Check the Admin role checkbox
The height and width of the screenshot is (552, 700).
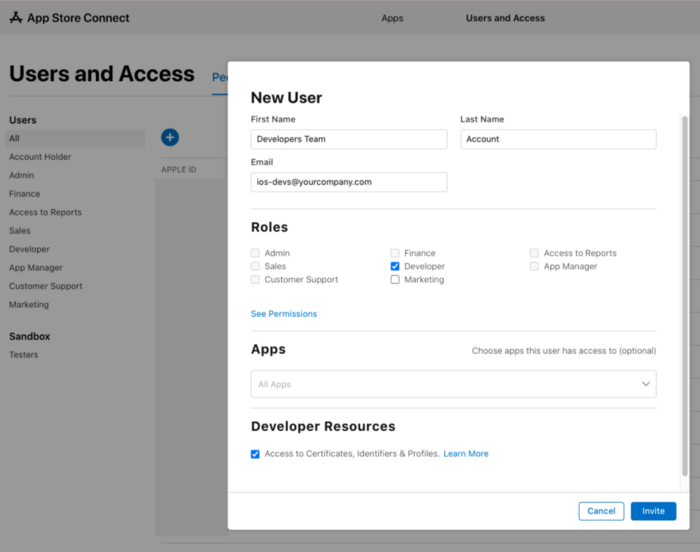coord(256,253)
